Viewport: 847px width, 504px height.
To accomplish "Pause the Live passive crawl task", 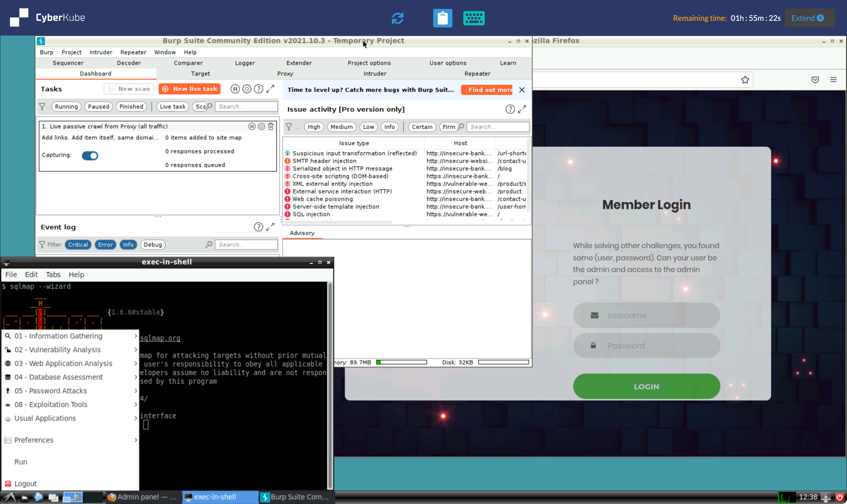I will point(251,126).
